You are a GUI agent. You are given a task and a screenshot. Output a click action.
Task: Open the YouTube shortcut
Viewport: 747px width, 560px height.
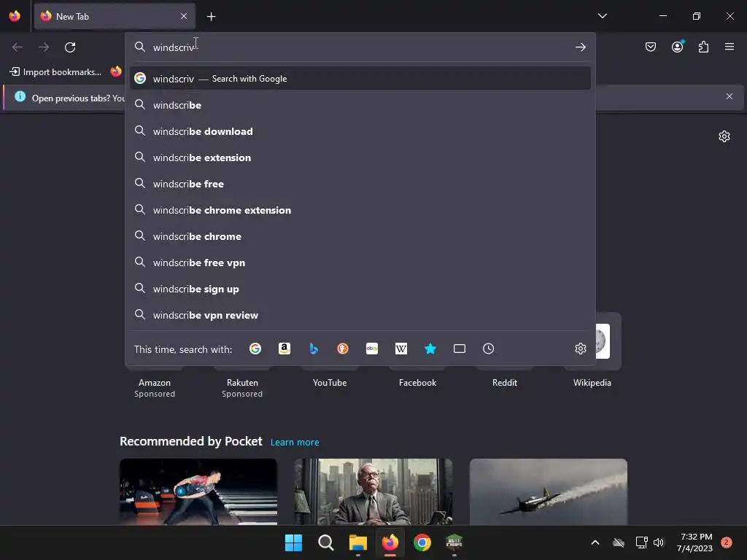point(330,382)
